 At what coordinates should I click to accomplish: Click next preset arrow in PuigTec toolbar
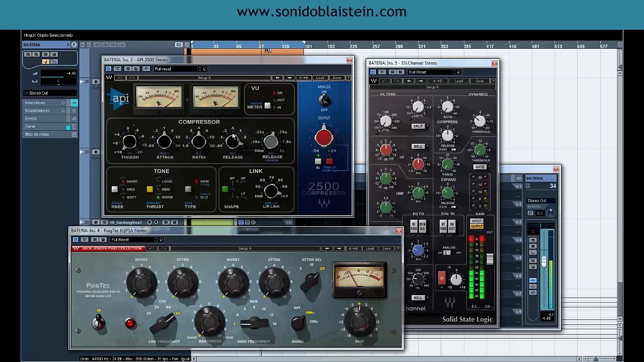coord(339,249)
